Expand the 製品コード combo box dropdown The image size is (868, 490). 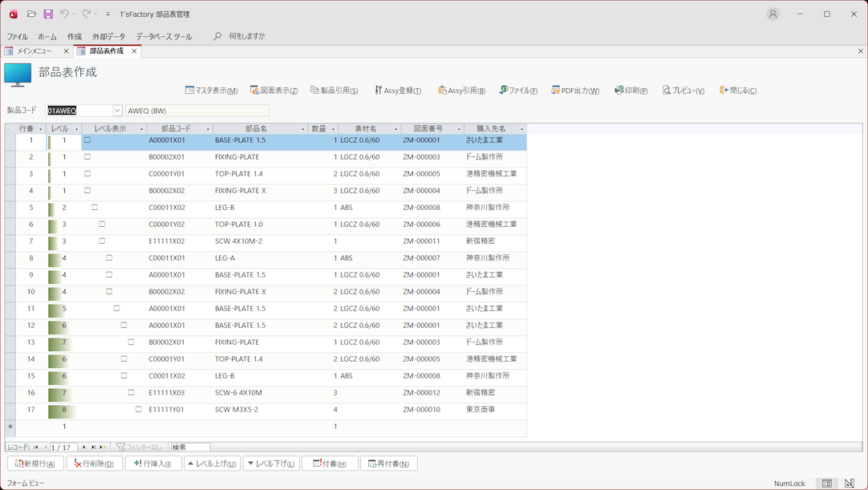tap(117, 111)
